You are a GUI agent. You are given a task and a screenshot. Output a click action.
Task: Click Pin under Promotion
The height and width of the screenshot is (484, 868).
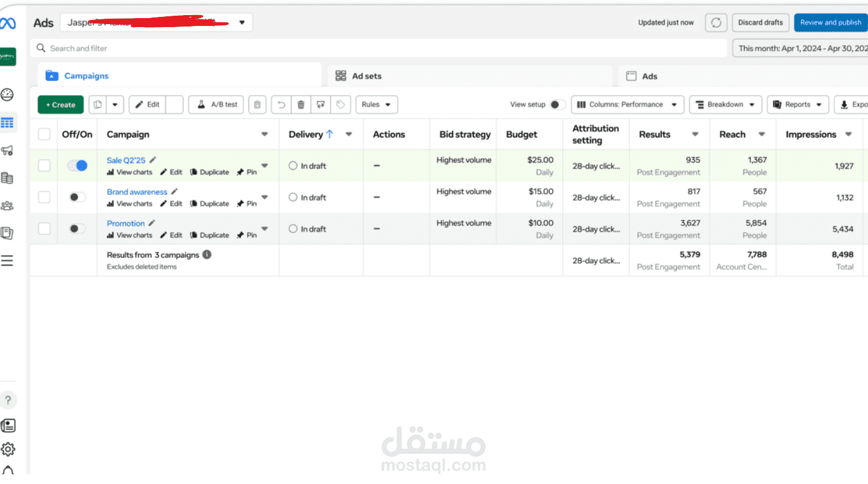[247, 235]
